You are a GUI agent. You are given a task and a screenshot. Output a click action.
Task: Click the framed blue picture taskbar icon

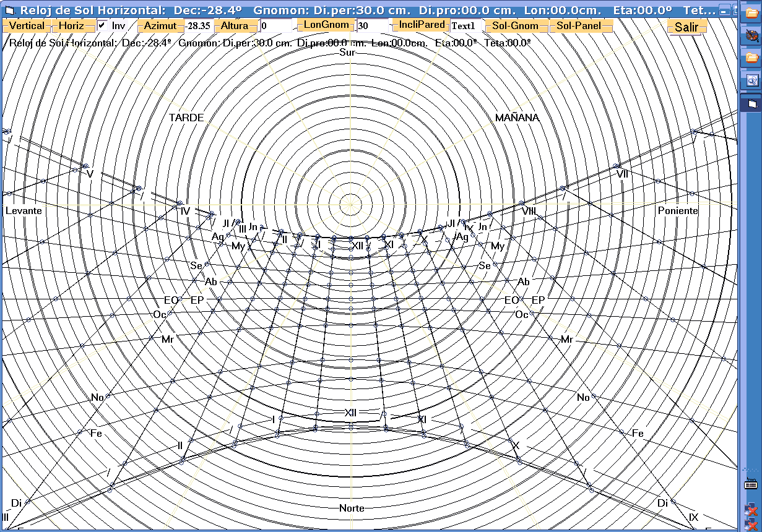coord(751,80)
